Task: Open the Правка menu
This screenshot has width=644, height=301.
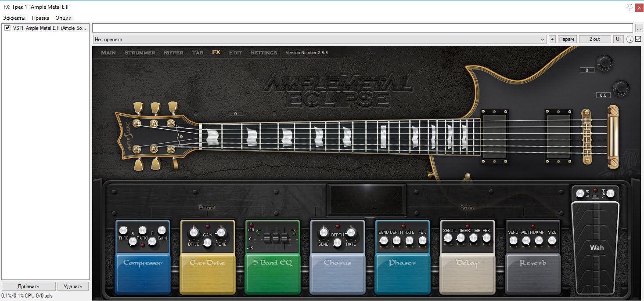Action: (40, 18)
